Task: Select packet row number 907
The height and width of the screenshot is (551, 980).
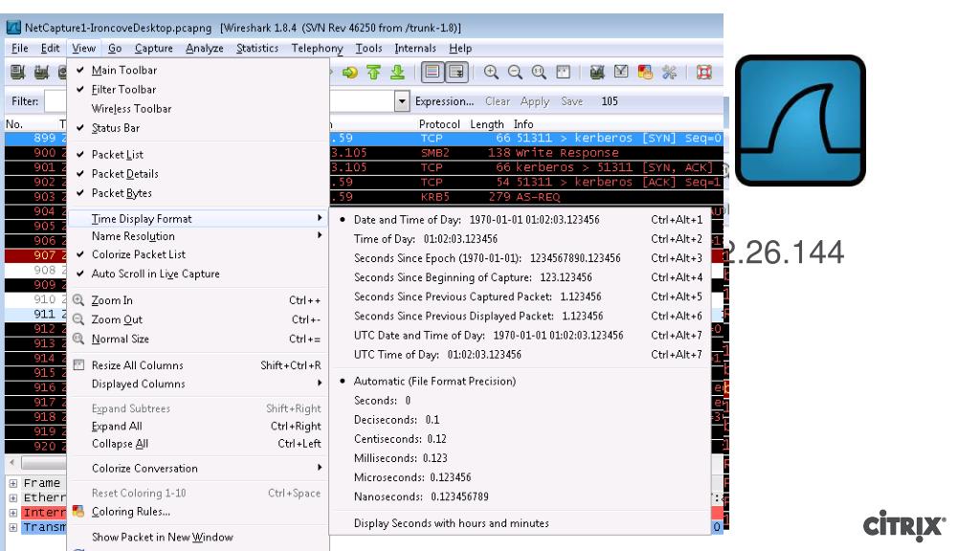Action: pos(35,254)
